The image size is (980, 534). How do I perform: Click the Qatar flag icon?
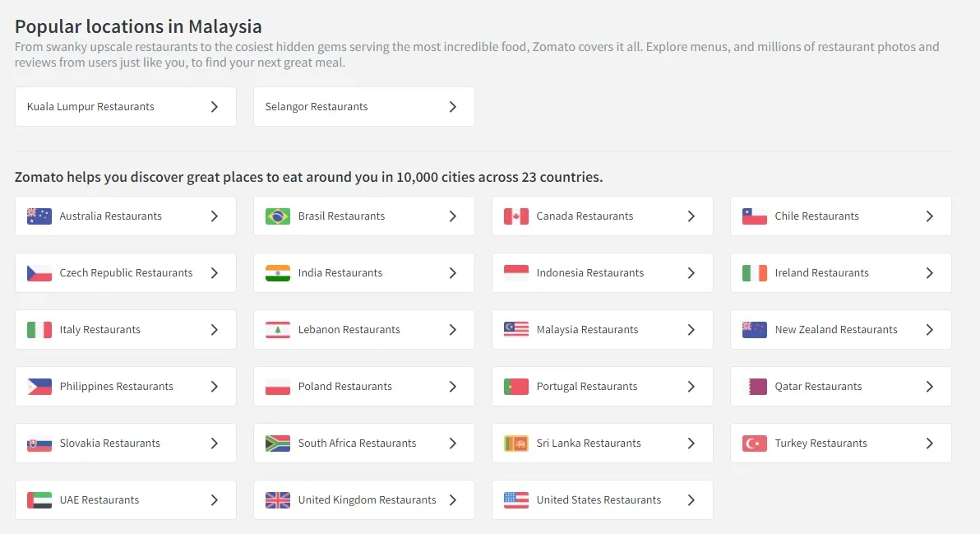[x=755, y=387]
